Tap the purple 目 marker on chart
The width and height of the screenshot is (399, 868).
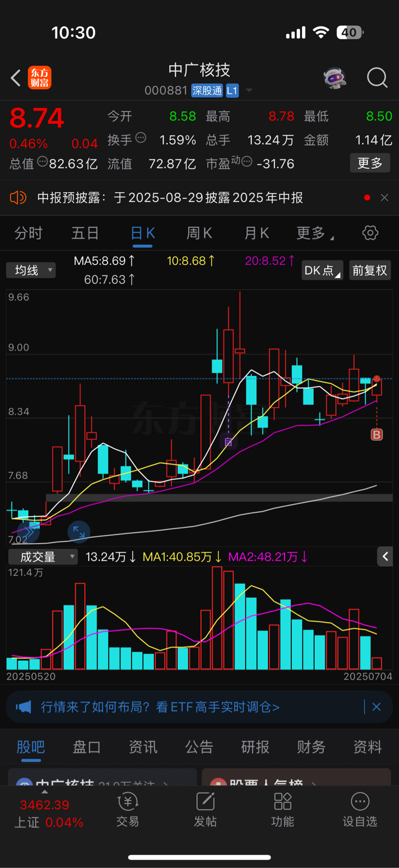click(228, 442)
